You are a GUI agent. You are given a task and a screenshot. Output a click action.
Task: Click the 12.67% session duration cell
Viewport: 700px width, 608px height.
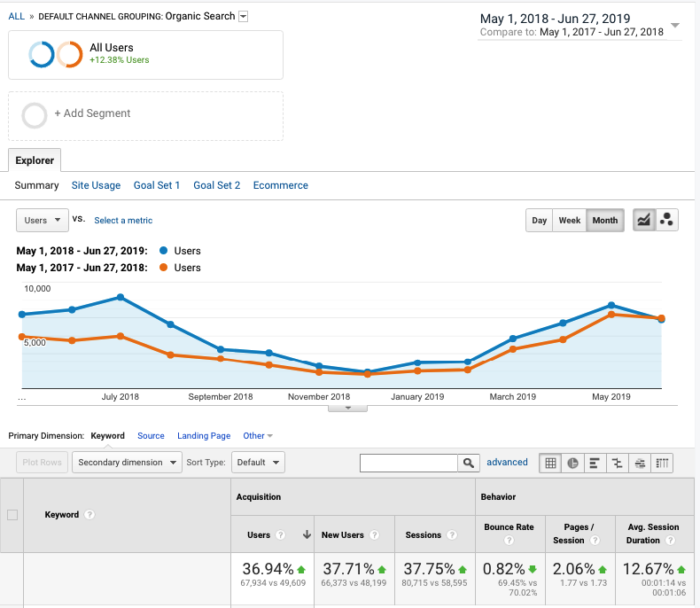coord(655,579)
